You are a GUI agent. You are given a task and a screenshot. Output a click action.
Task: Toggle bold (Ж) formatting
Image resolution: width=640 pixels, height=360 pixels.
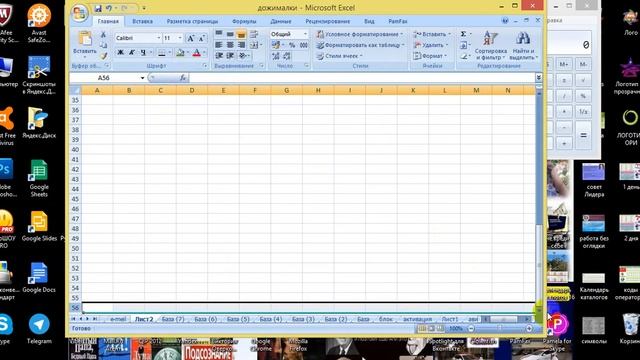pos(120,53)
